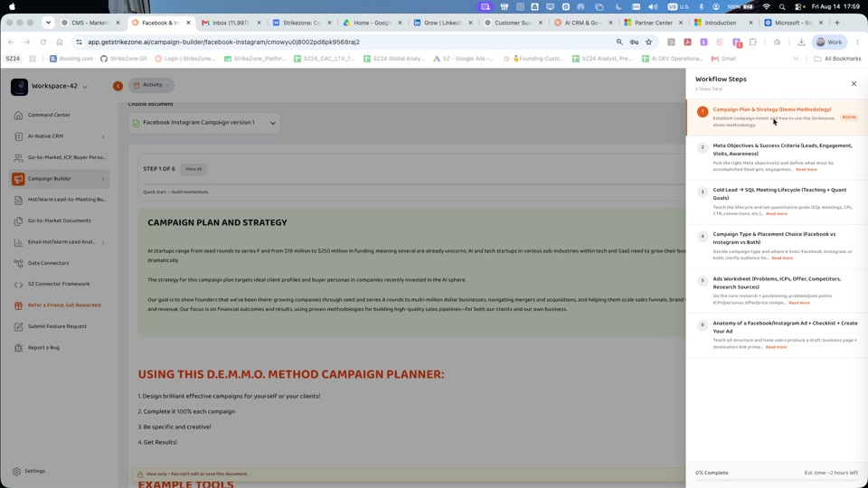868x488 pixels.
Task: Expand AI-Native CRM submenu chevron
Action: coord(103,136)
